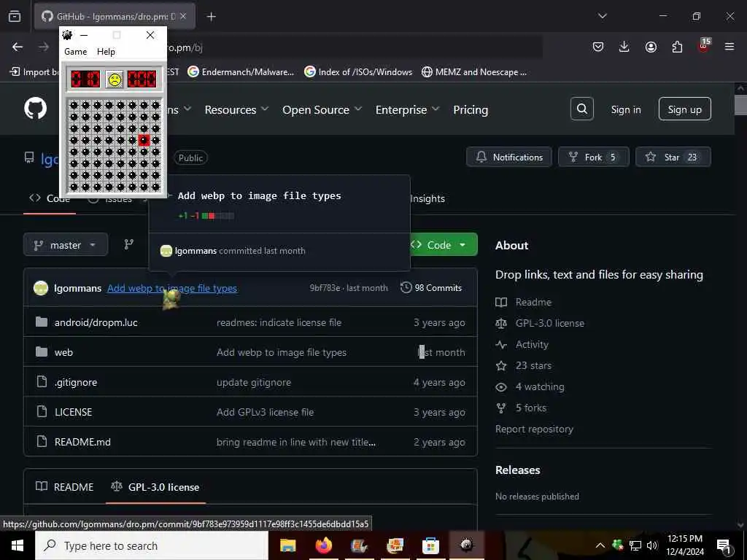Click the GitHub Octocat logo
The image size is (747, 560).
35,109
